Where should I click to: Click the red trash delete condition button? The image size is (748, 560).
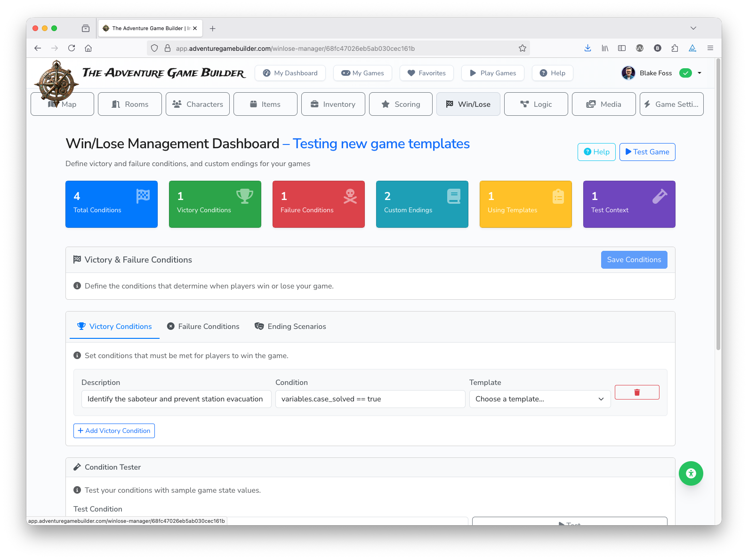[636, 392]
